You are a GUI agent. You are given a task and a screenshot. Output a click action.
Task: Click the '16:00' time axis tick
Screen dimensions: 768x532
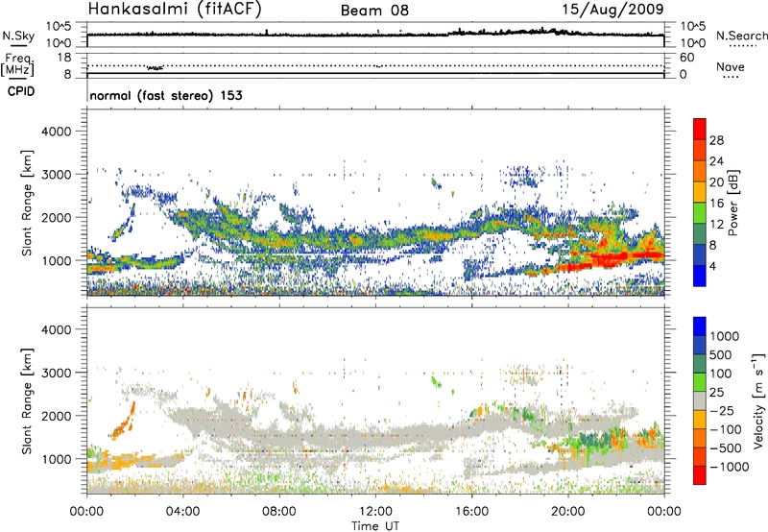tap(471, 512)
